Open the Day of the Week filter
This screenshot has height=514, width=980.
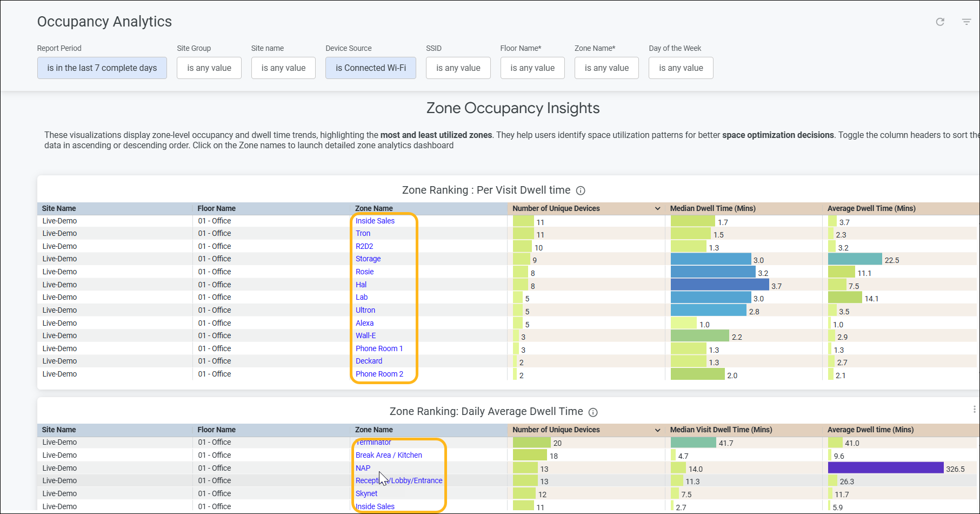coord(681,68)
